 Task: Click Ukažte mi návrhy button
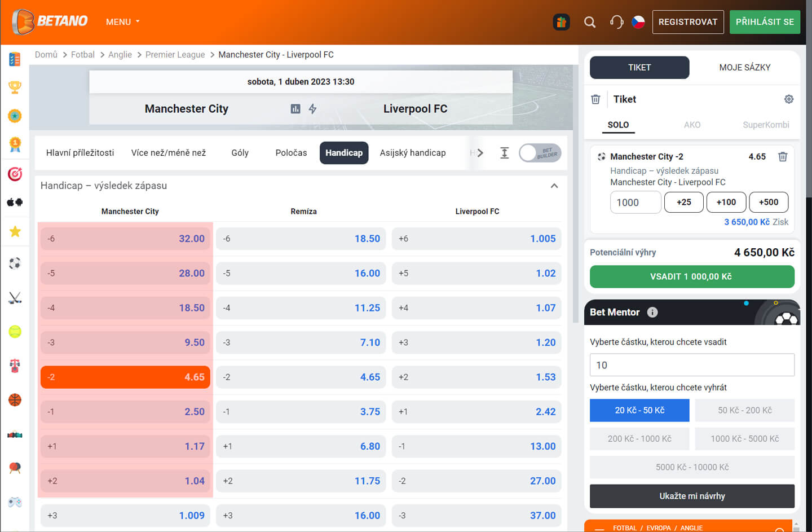(692, 496)
